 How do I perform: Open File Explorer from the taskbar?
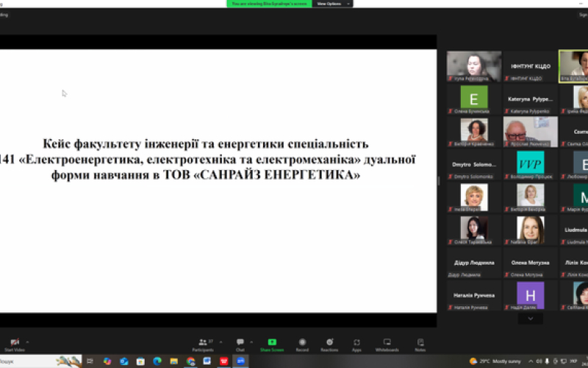point(173,361)
